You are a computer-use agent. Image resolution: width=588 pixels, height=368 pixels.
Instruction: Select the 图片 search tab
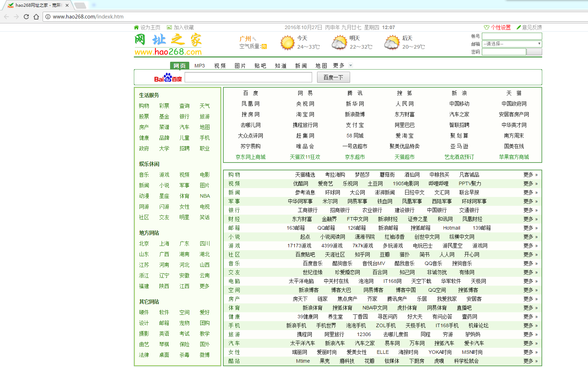coord(240,66)
